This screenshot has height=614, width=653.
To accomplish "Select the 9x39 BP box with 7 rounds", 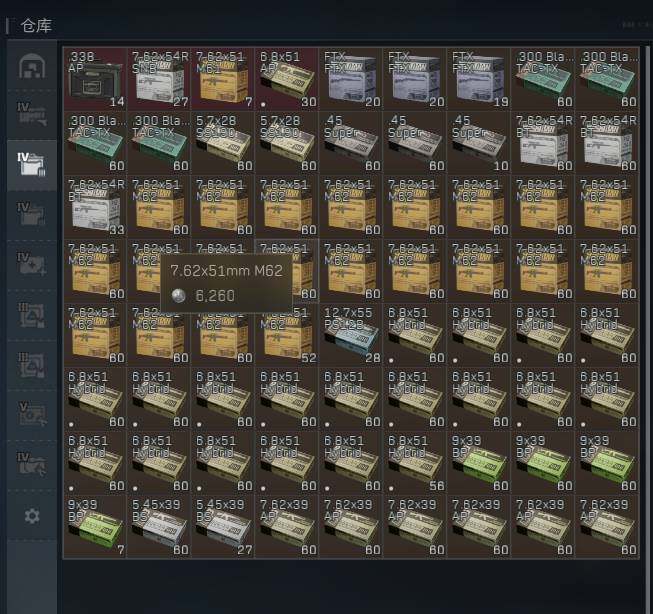I will coord(96,527).
